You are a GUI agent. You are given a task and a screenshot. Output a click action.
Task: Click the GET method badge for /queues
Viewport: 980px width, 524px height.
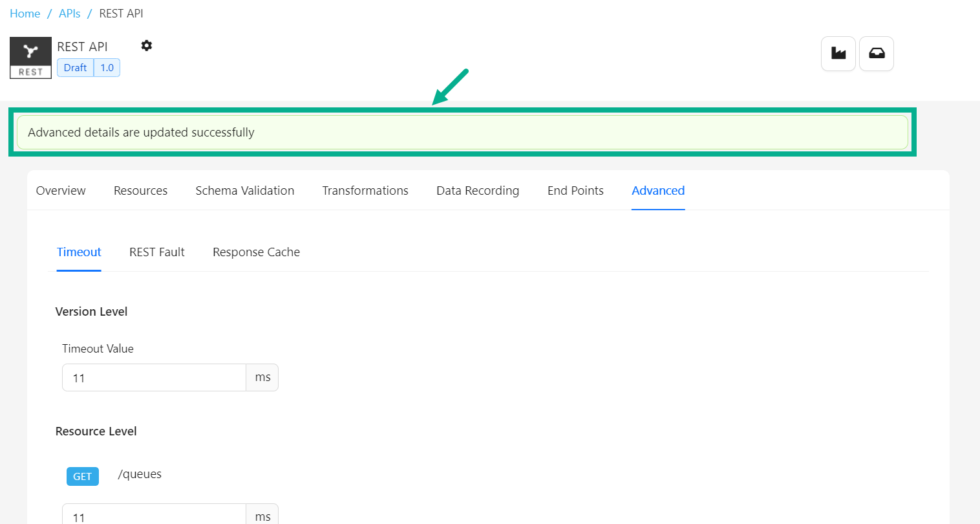pyautogui.click(x=83, y=476)
